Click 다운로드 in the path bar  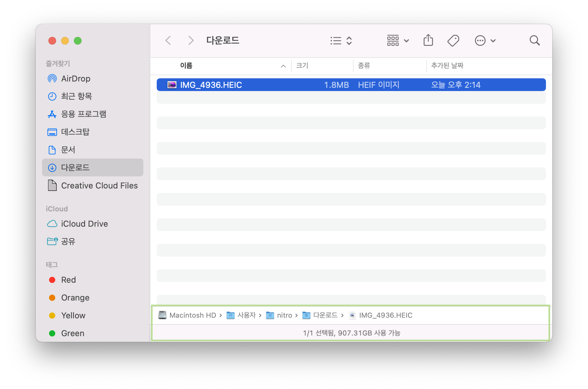tap(320, 315)
